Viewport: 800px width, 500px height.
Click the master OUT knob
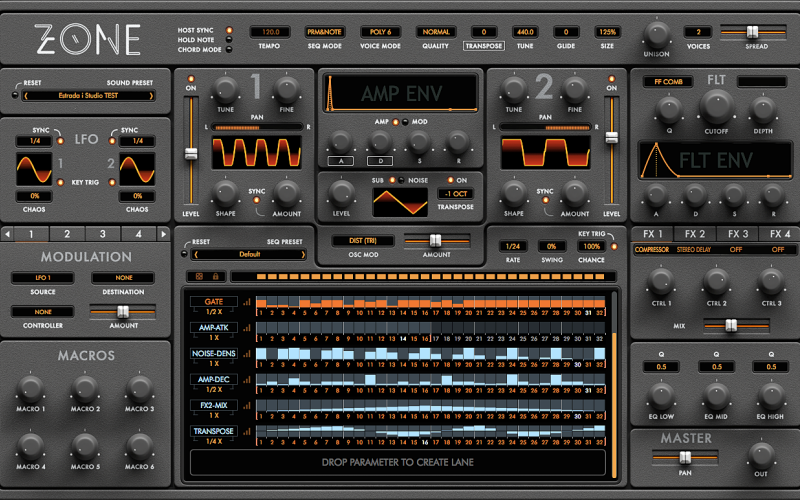click(x=761, y=455)
